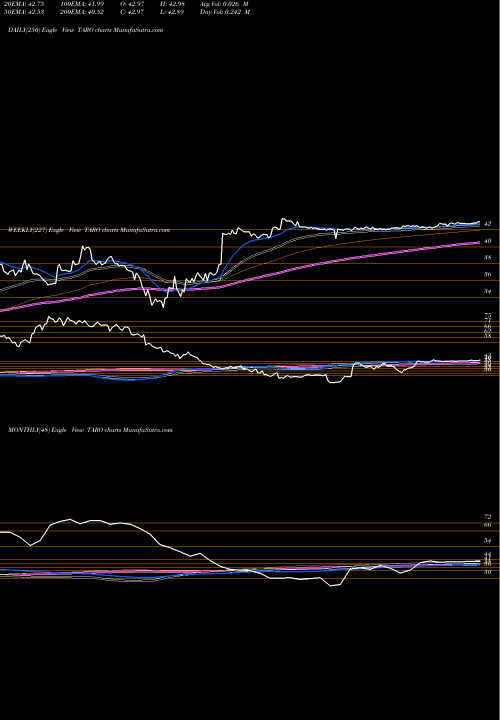Click the Day Vol reading

point(225,12)
